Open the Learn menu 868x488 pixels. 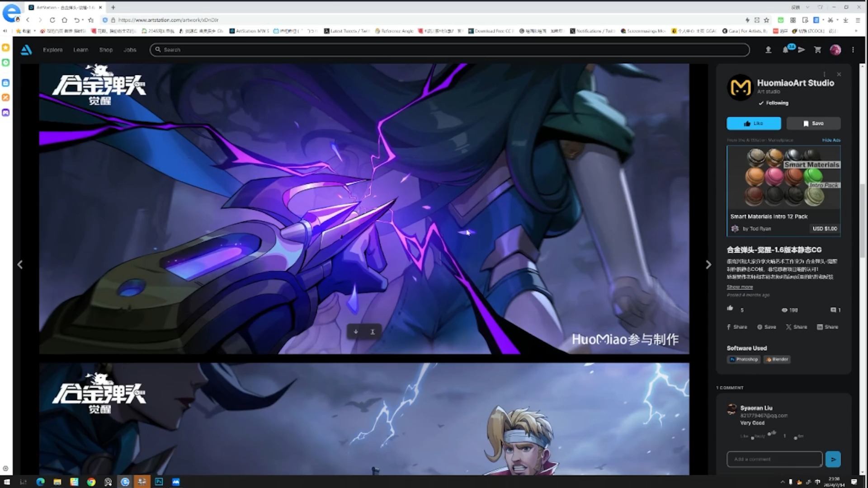(x=81, y=50)
